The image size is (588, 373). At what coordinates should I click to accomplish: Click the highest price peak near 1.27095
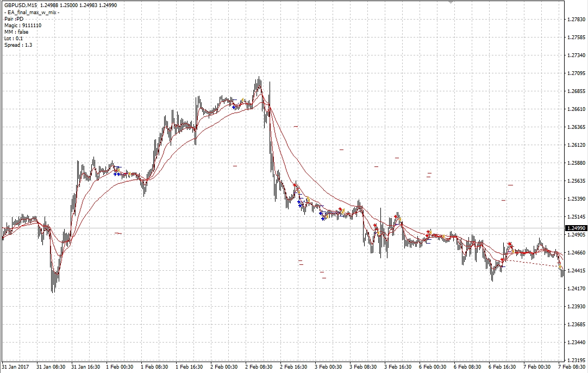(259, 78)
